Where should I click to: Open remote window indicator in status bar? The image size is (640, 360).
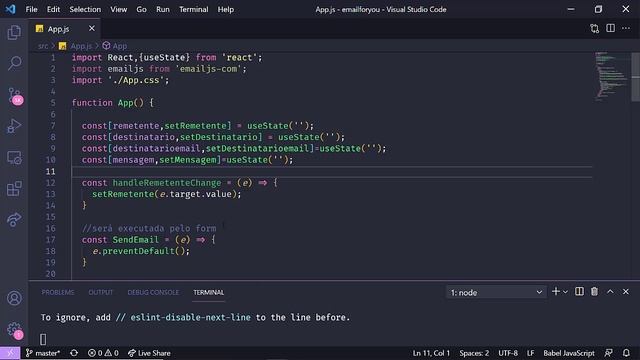[x=10, y=353]
